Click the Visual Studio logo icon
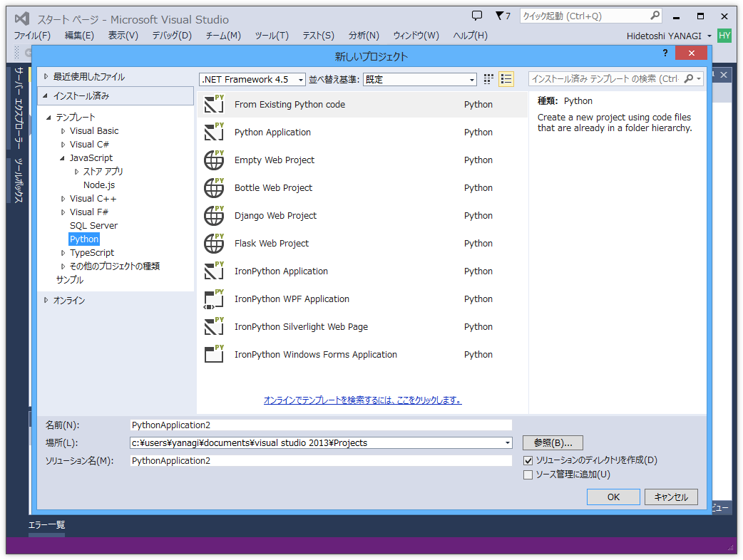 tap(22, 19)
